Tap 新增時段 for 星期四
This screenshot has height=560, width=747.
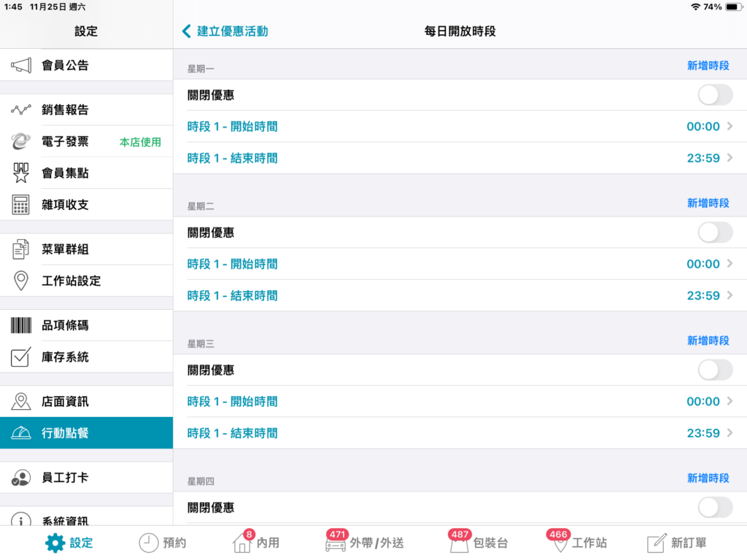pos(708,478)
